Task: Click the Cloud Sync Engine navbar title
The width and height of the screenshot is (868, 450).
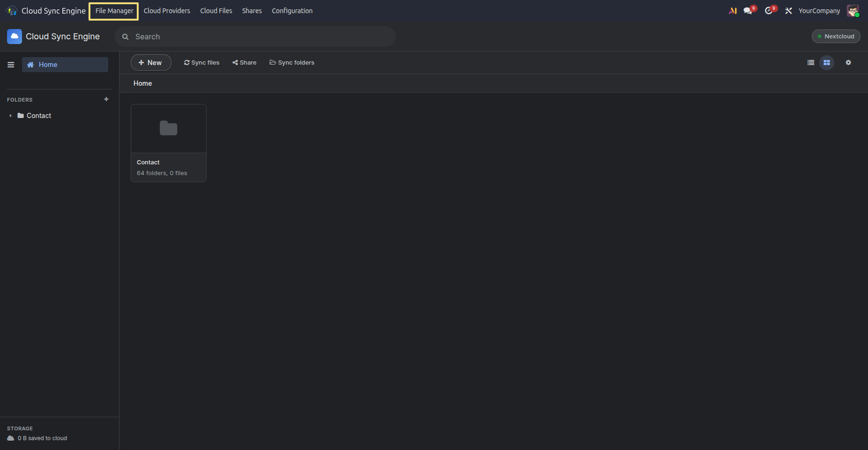Action: coord(53,11)
